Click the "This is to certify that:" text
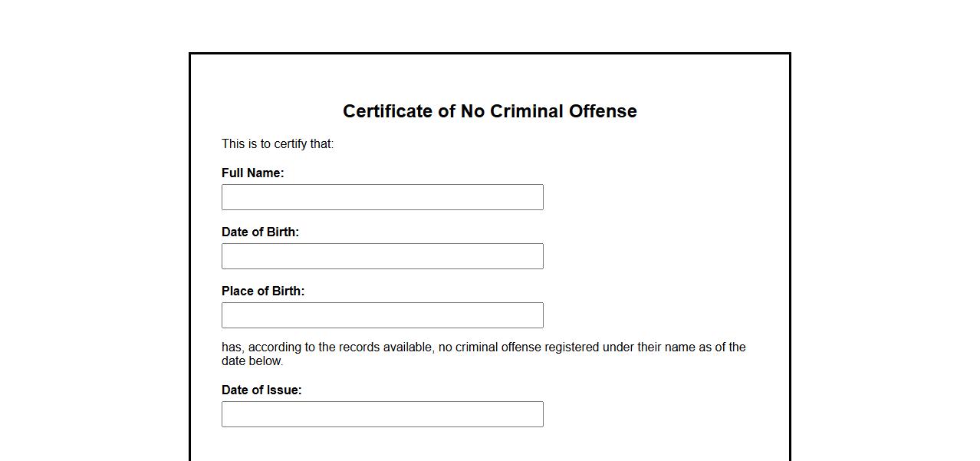 278,144
